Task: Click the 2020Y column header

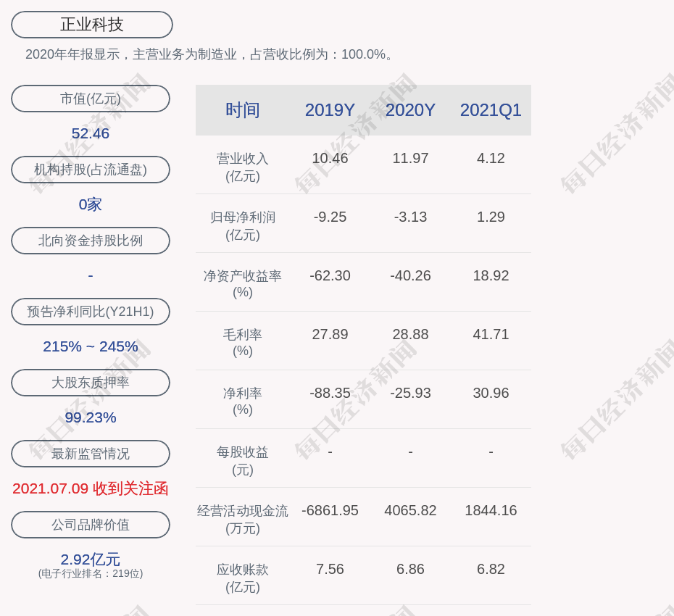Action: (x=410, y=110)
